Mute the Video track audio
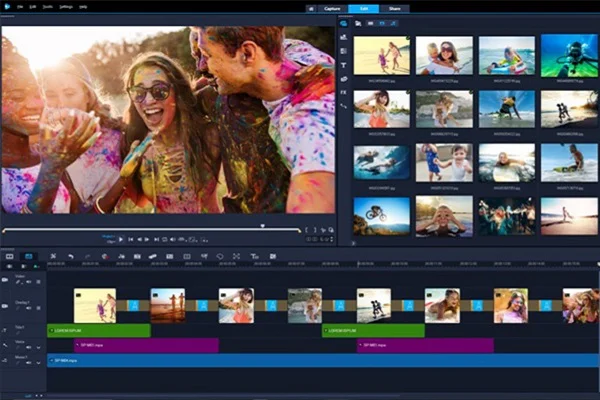600x400 pixels. click(x=29, y=282)
